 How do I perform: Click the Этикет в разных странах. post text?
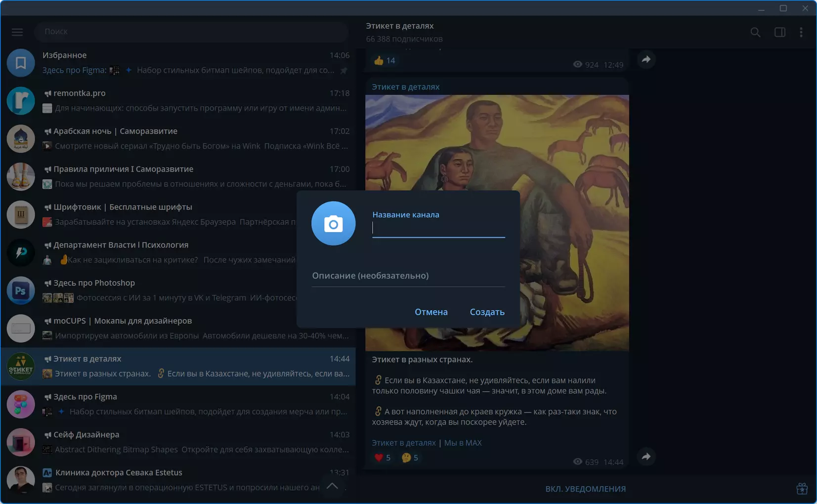[422, 359]
